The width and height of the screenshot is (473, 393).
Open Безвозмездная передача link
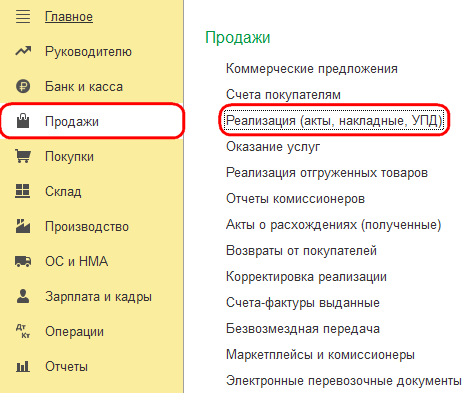click(x=303, y=329)
